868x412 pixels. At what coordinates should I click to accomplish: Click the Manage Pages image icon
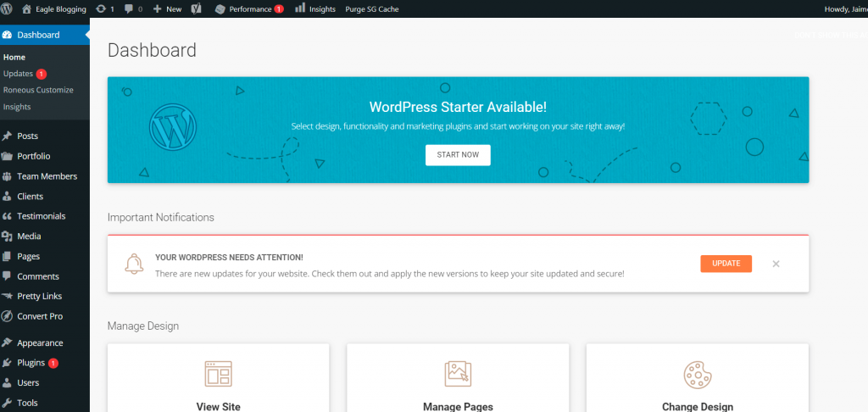pos(458,374)
